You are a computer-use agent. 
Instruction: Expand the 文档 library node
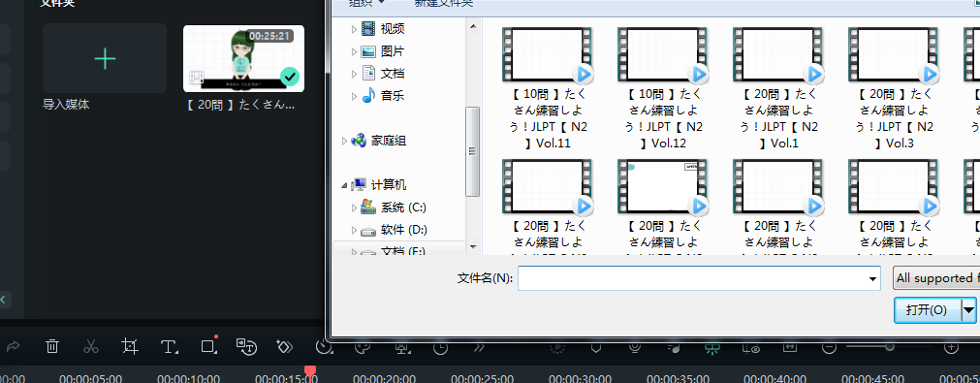[355, 74]
